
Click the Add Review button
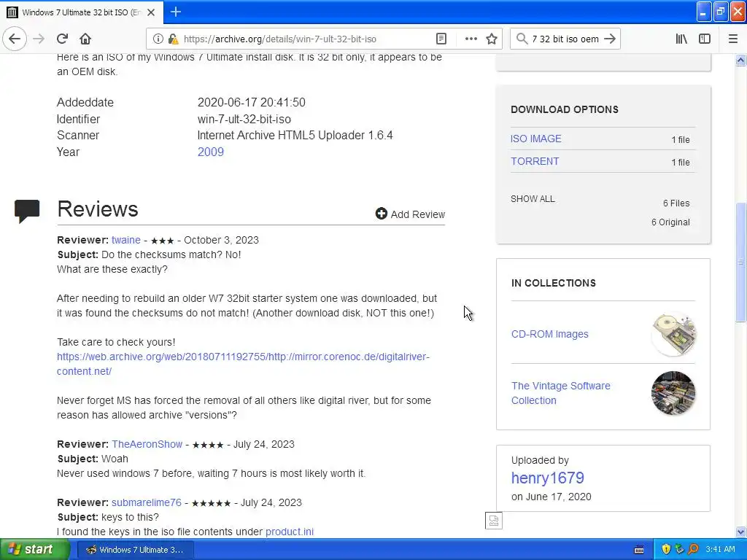(x=410, y=214)
